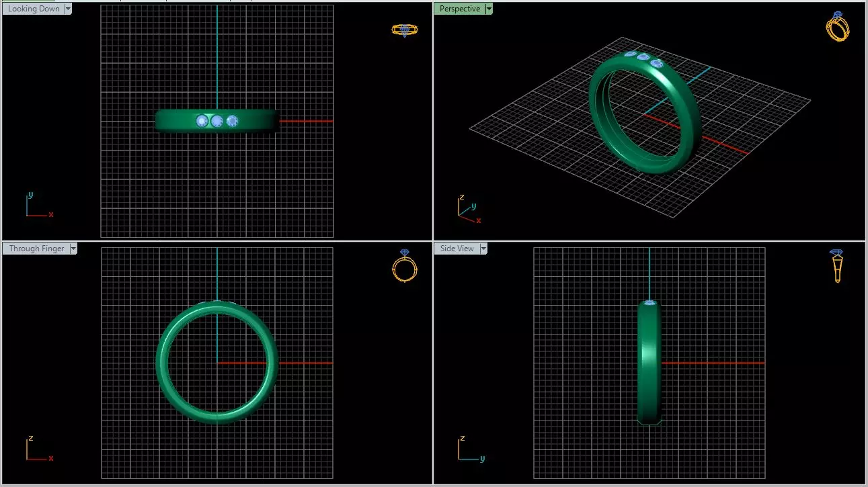Select the left gem in Looking Down view

click(x=202, y=121)
